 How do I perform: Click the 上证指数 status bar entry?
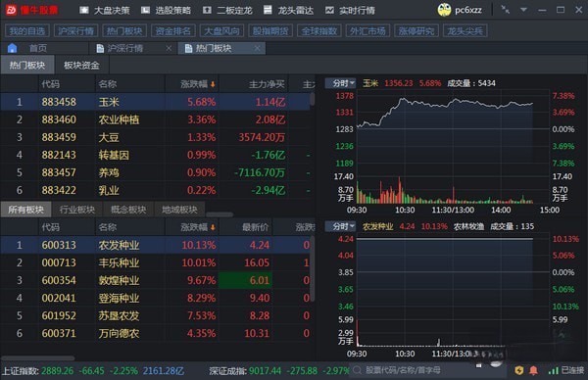[x=93, y=370]
